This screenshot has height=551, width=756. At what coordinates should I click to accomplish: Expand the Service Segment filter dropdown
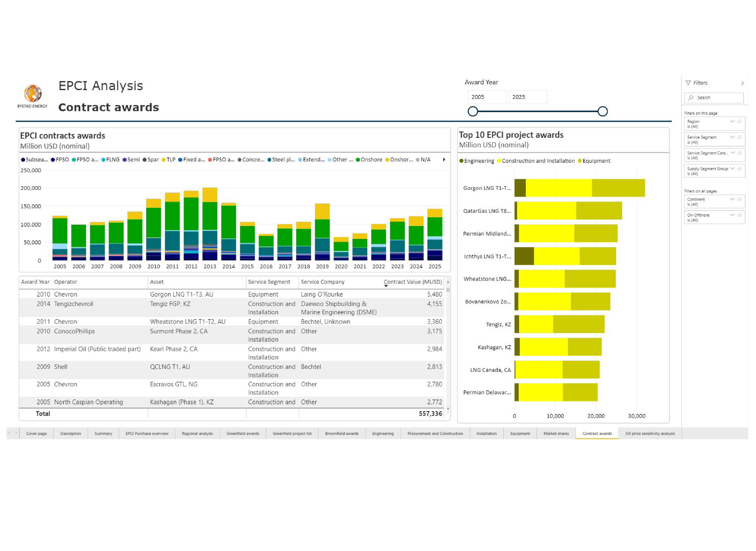733,137
